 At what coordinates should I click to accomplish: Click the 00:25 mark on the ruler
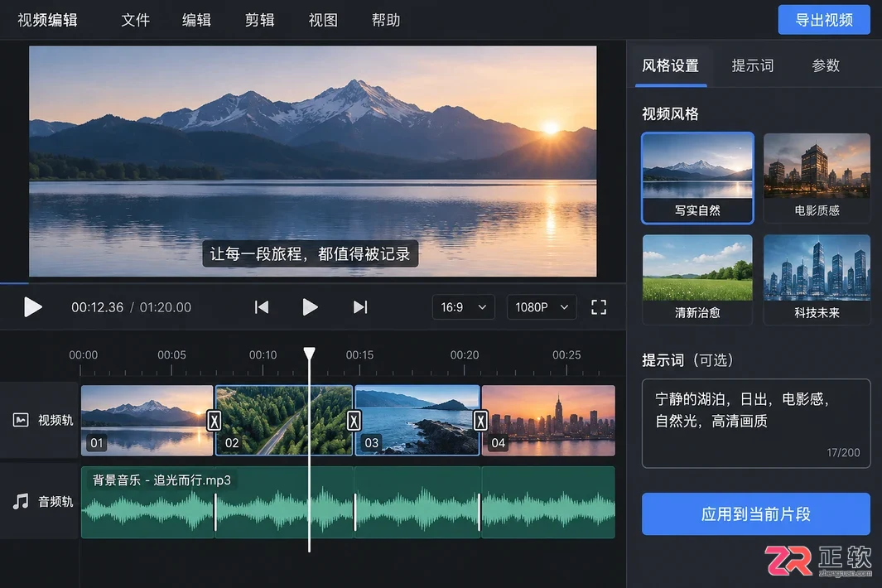[x=566, y=355]
